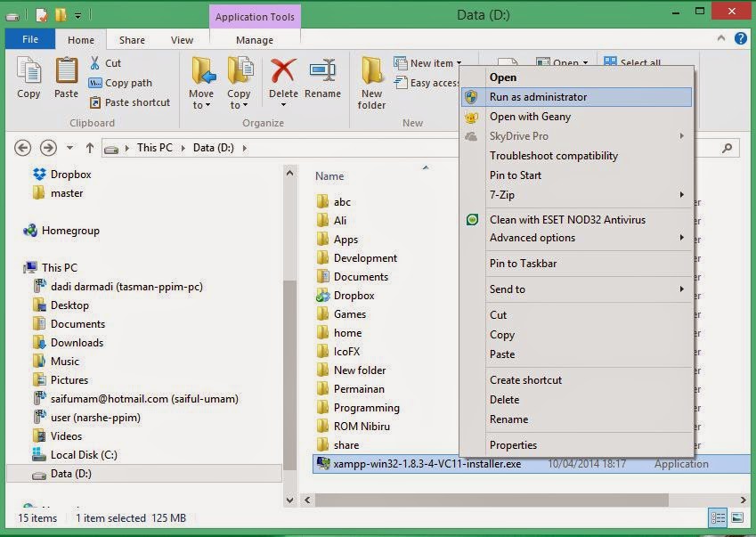Image resolution: width=756 pixels, height=537 pixels.
Task: Click the Up arrow navigation icon
Action: point(90,148)
